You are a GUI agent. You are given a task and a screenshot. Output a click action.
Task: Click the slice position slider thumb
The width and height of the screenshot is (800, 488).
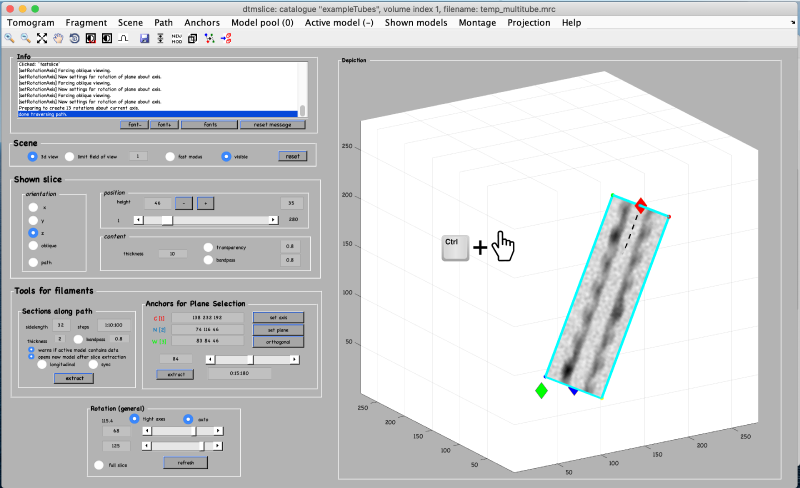click(167, 220)
